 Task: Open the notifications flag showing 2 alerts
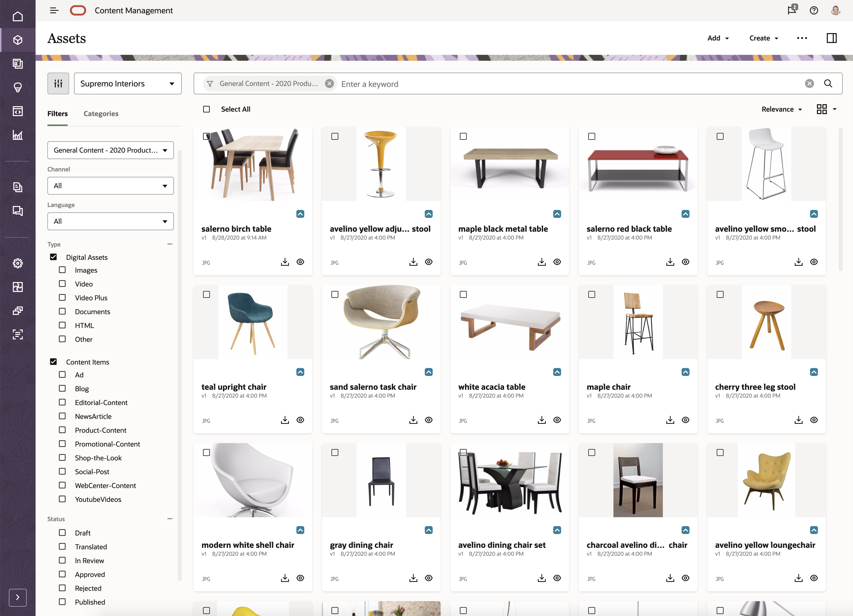791,10
